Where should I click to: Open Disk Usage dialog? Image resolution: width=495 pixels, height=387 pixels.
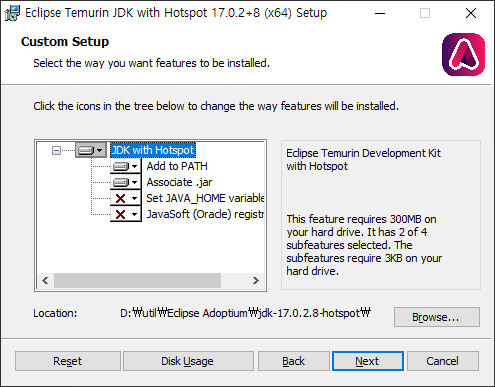188,361
